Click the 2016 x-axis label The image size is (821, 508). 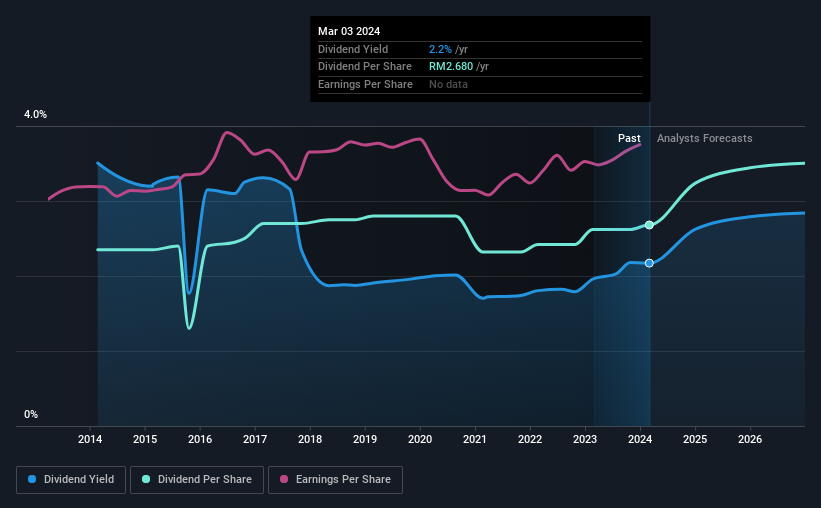(200, 439)
